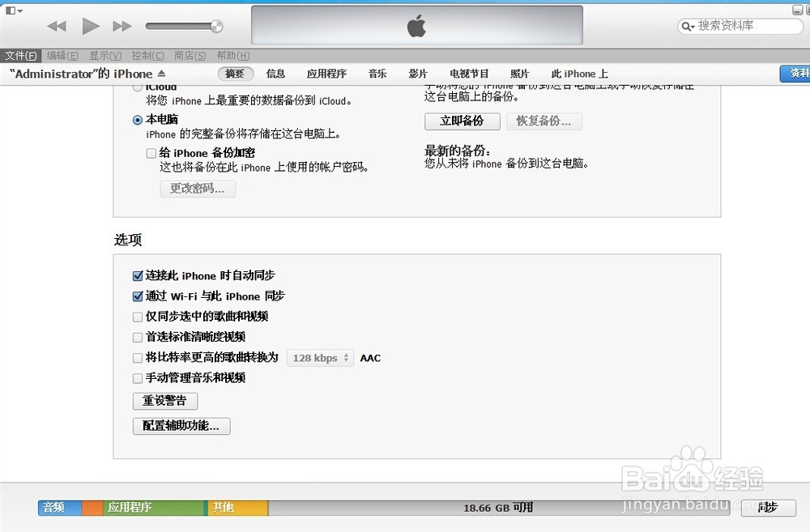Enable 给 iPhone 备份加密 checkbox
Viewport: 810px width, 532px height.
coord(151,153)
